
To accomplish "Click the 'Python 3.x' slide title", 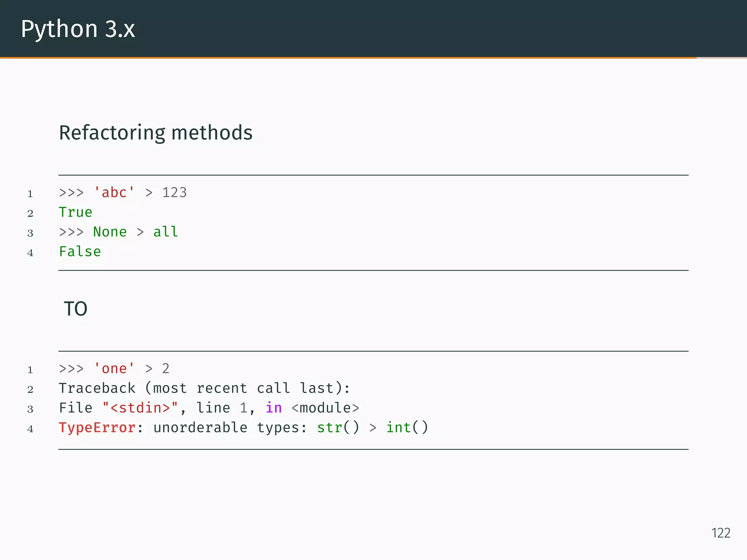I will pos(78,29).
